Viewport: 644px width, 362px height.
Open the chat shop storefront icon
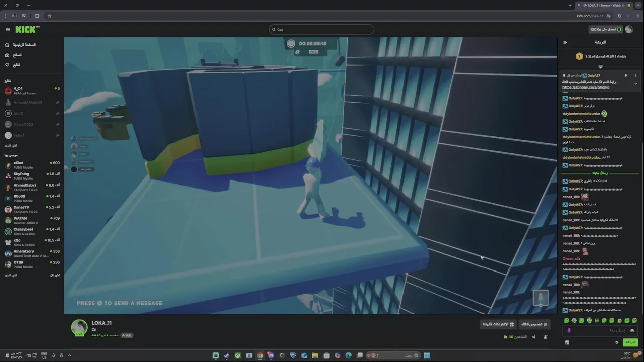tap(567, 342)
